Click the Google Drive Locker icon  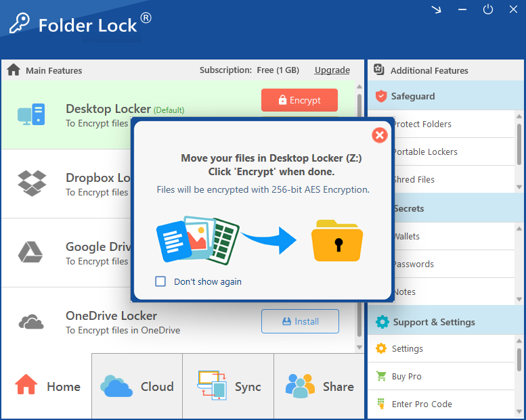(x=30, y=252)
